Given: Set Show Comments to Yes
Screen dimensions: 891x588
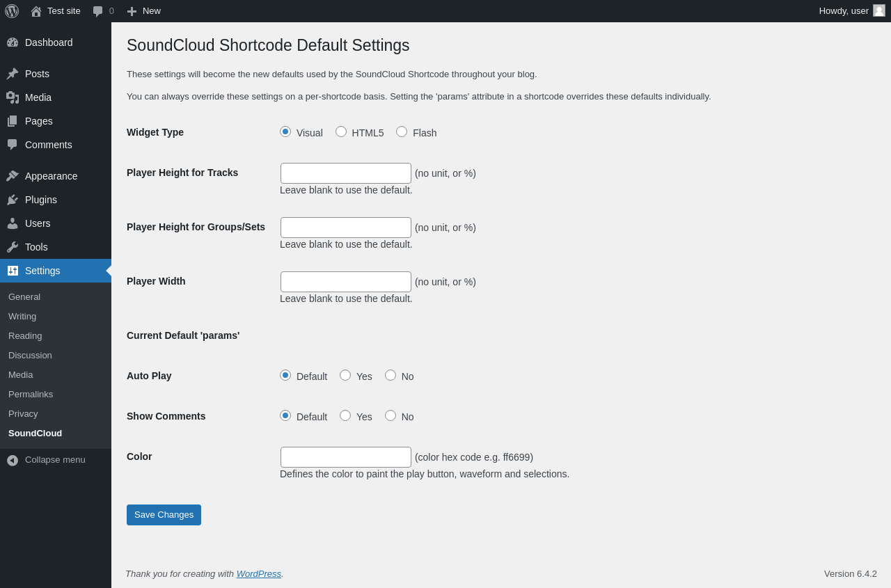Looking at the screenshot, I should coord(345,415).
